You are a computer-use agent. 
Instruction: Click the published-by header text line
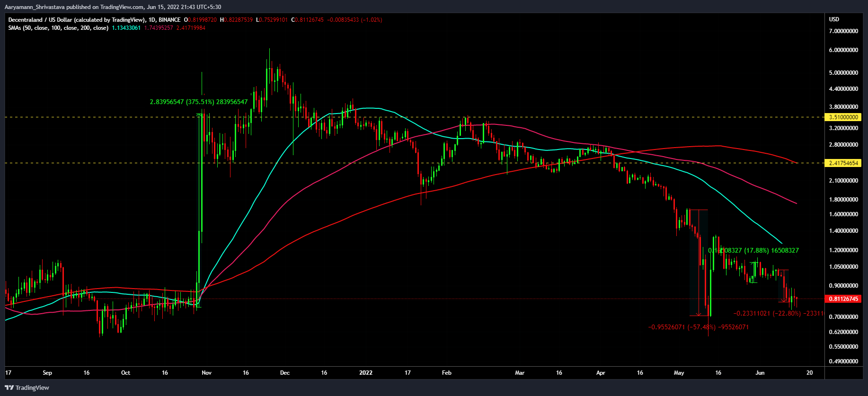coord(113,7)
